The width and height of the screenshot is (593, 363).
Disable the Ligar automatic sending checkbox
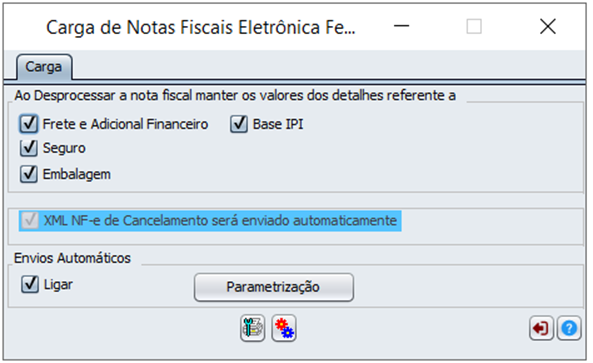(30, 284)
